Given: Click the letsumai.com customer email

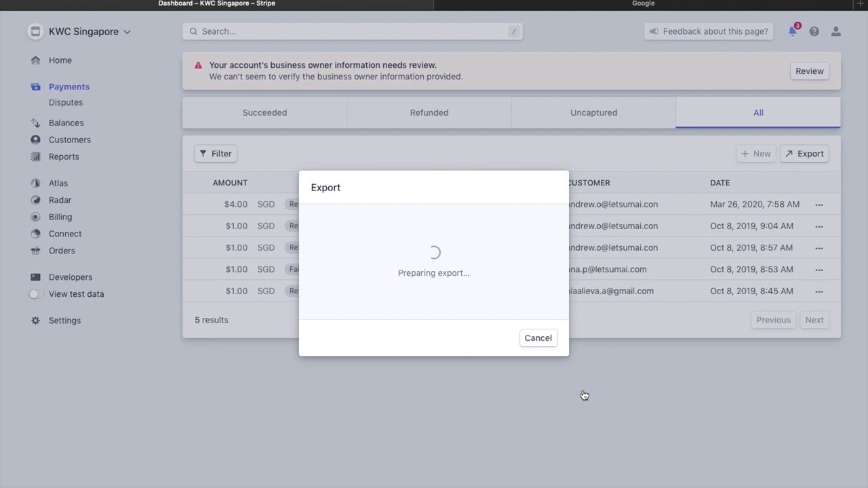Looking at the screenshot, I should [x=608, y=269].
